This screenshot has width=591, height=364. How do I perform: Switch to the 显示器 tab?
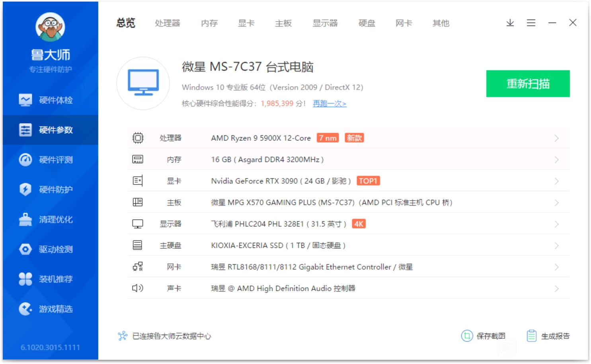tap(325, 23)
